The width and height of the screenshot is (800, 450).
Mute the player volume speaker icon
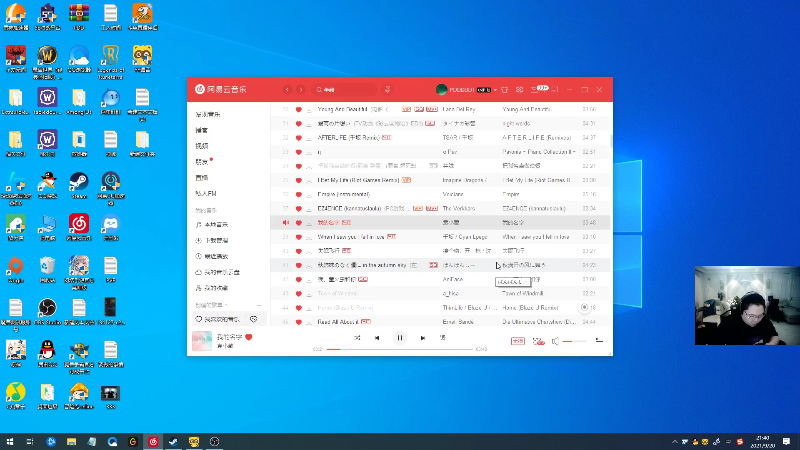(x=555, y=341)
